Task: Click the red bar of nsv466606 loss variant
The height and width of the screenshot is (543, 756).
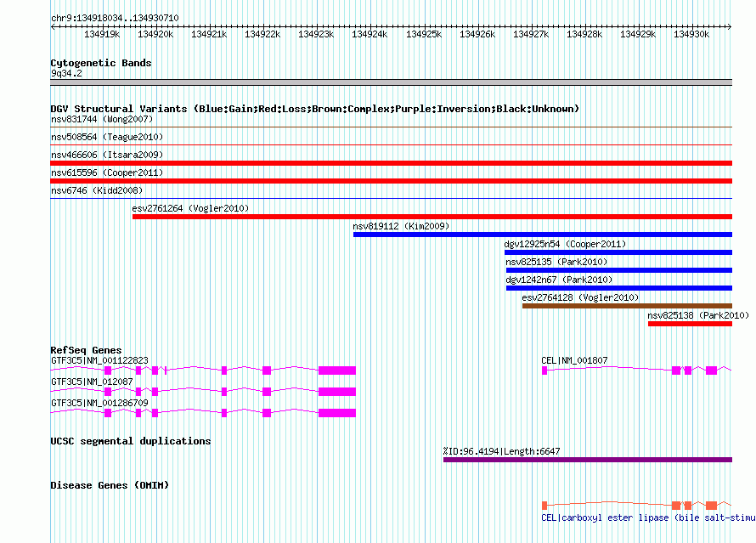Action: (391, 163)
